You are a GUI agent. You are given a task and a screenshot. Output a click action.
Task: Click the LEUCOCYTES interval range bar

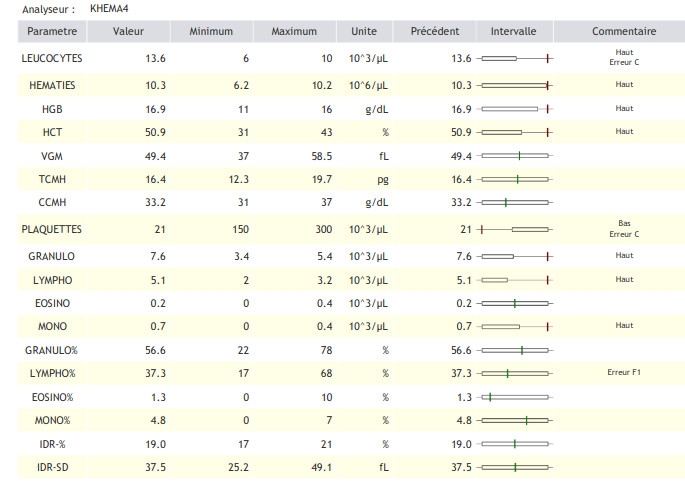515,59
